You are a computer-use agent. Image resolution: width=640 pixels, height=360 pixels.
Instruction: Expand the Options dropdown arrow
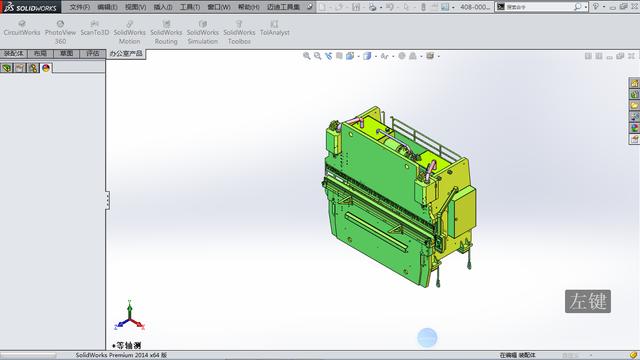pos(453,7)
